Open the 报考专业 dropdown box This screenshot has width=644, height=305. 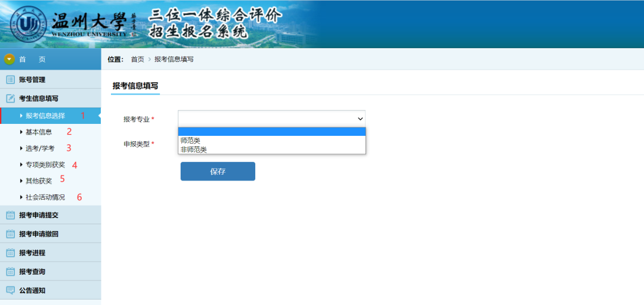click(271, 119)
